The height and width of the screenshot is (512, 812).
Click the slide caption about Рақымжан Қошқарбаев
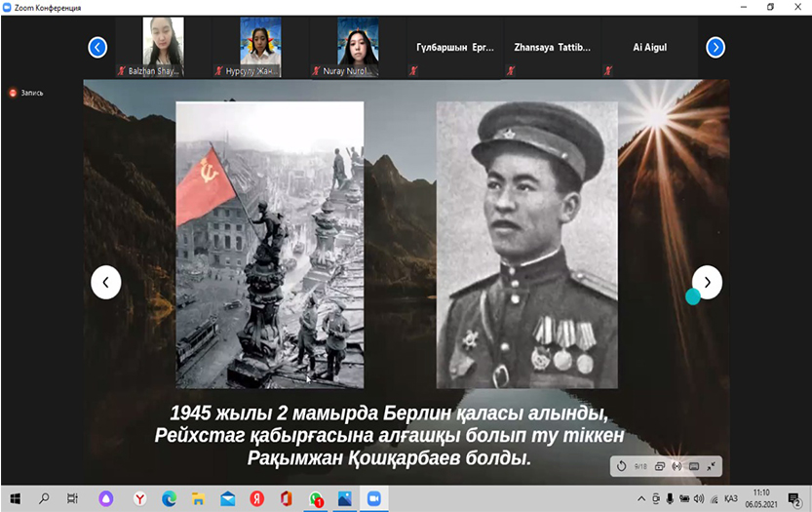[x=390, y=435]
